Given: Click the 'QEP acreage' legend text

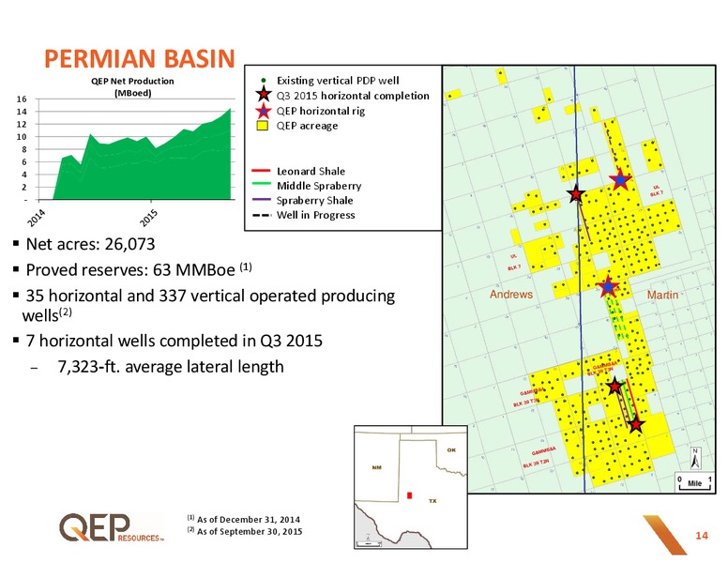Looking at the screenshot, I should 308,126.
